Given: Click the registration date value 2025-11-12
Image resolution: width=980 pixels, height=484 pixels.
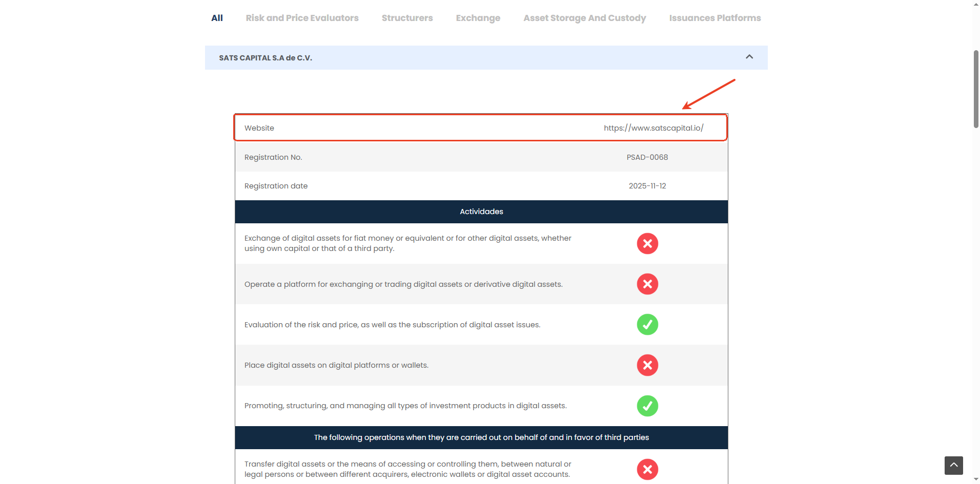Looking at the screenshot, I should [647, 186].
